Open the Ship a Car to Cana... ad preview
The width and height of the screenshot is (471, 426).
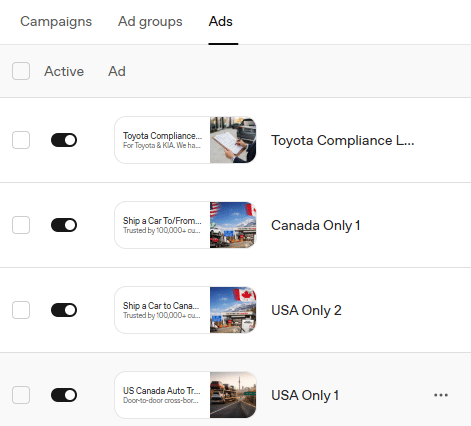[x=185, y=310]
